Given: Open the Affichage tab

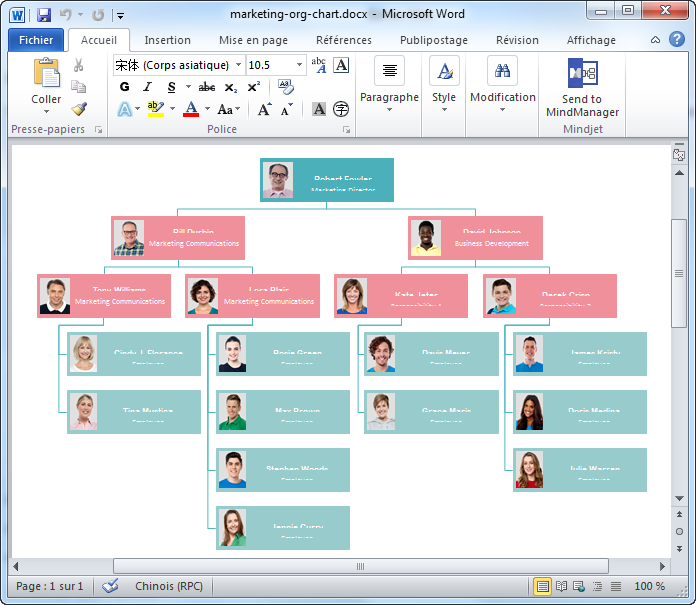Looking at the screenshot, I should coord(591,40).
